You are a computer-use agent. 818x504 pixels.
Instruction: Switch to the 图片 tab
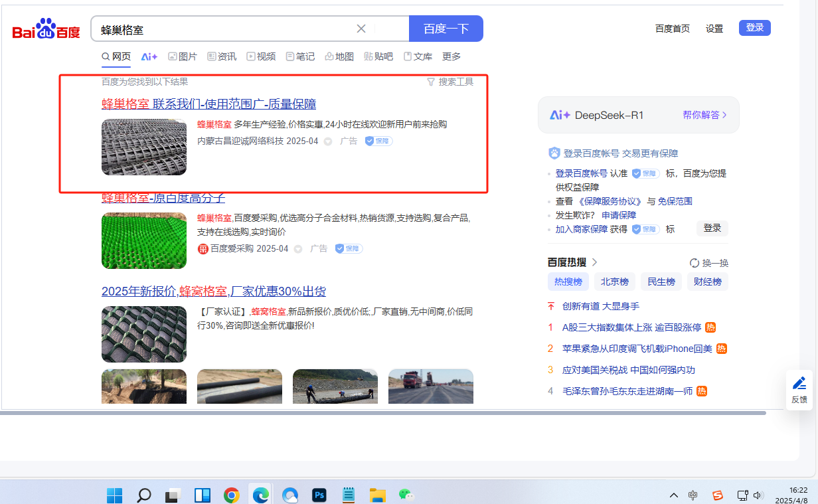coord(183,56)
